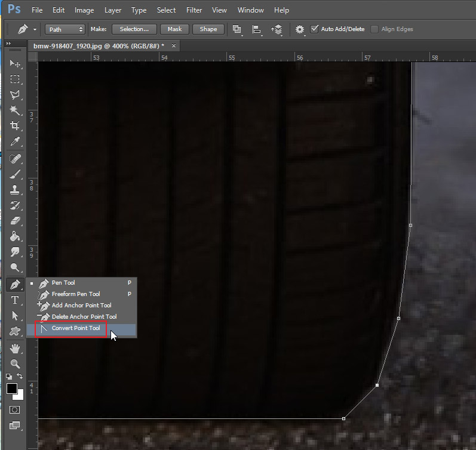Image resolution: width=476 pixels, height=450 pixels.
Task: Select the Spot Healing Brush tool
Action: click(15, 159)
